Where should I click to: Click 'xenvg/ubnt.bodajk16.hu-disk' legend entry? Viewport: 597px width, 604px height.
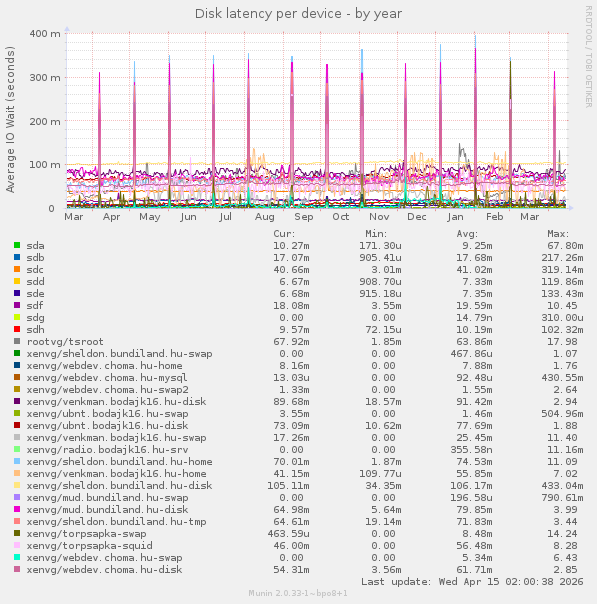pyautogui.click(x=107, y=426)
